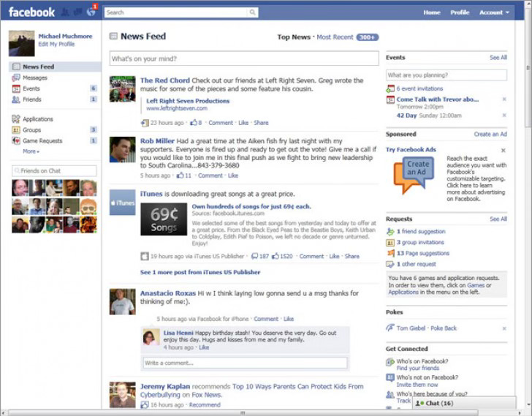Click the horizontal scrollbar at bottom

(x=243, y=412)
